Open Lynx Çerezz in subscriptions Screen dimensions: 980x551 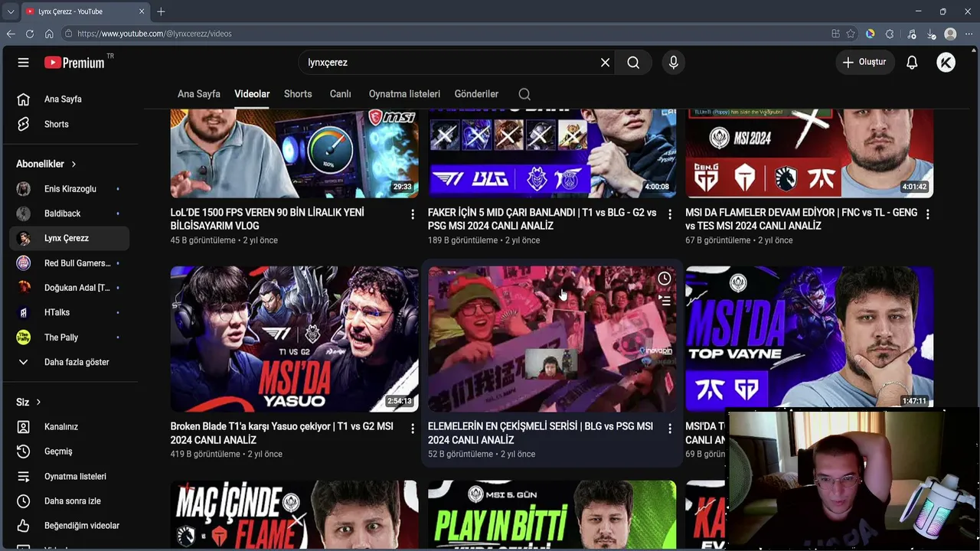coord(69,238)
